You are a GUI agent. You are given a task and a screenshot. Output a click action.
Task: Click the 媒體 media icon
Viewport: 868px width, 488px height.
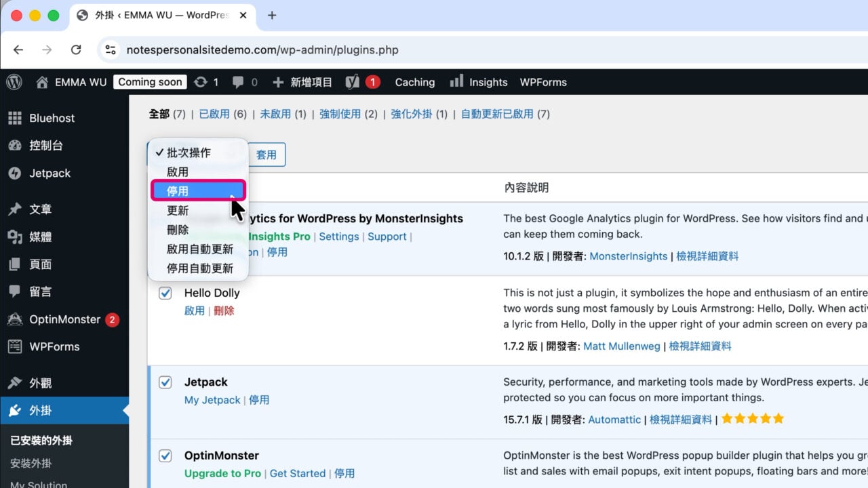point(15,237)
